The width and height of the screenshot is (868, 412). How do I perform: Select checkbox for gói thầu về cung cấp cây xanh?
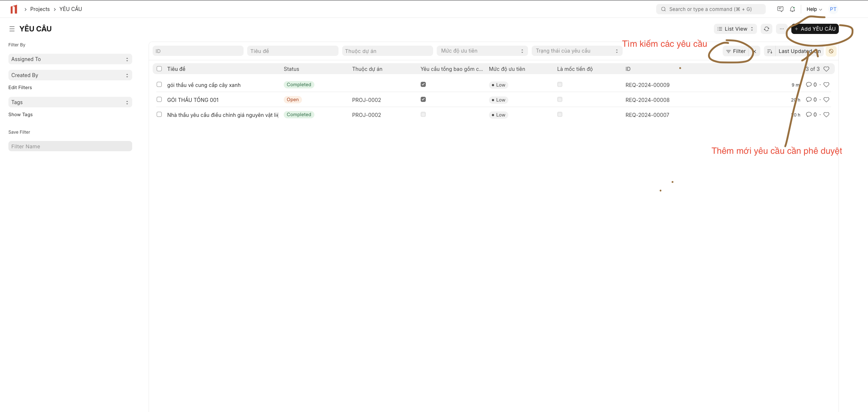[x=159, y=84]
